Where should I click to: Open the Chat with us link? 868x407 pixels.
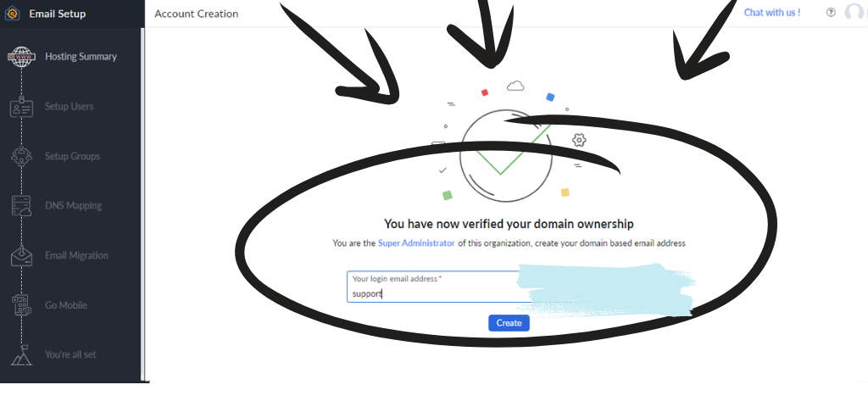click(771, 13)
